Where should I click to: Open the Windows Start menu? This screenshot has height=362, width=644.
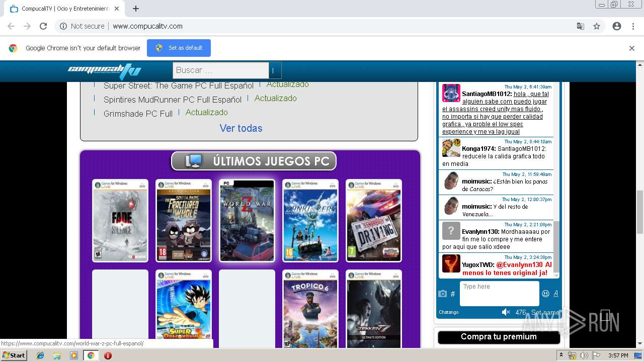tap(14, 355)
